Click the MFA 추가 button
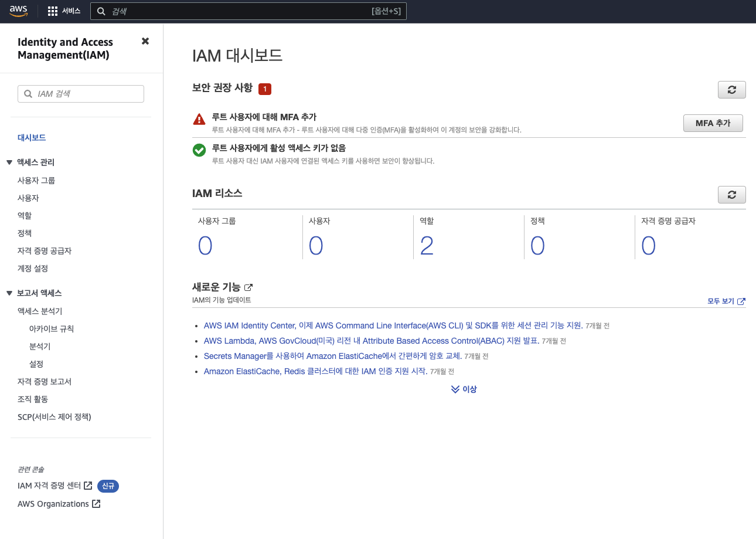Screen dimensions: 756x539 click(713, 123)
